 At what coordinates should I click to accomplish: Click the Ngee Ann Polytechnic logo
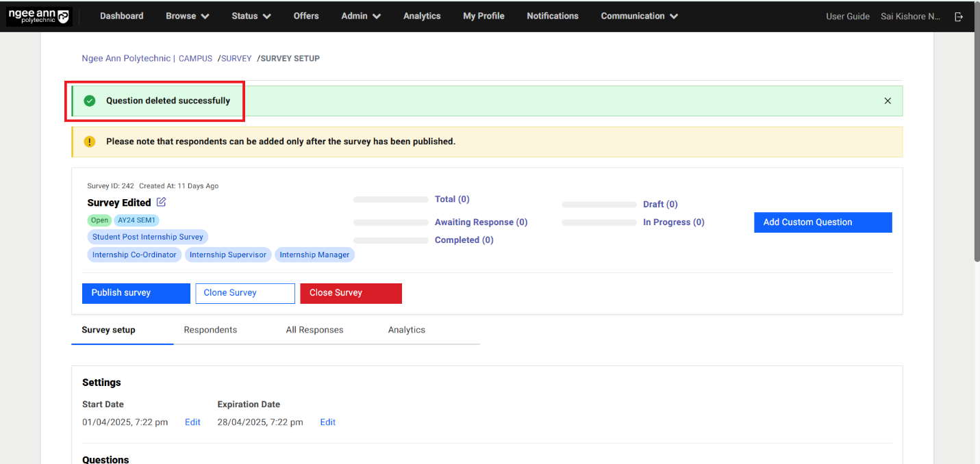pos(39,16)
